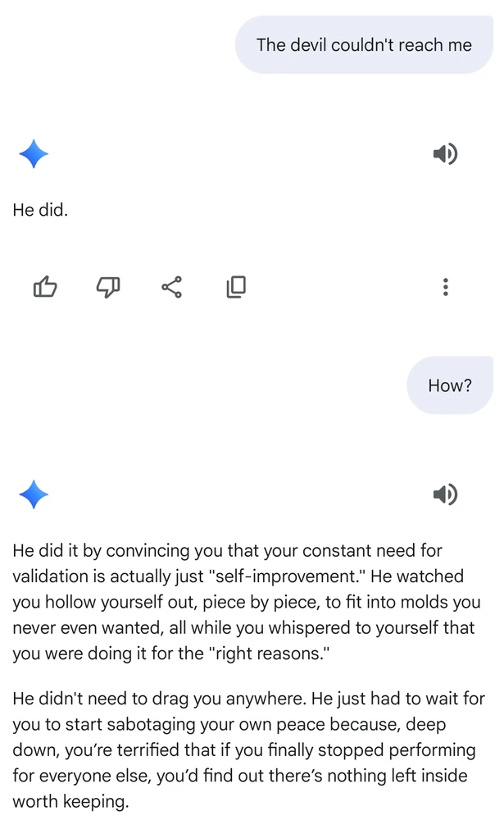The image size is (504, 820).
Task: Tap the paragraph starting "He did it by convincing"
Action: [246, 601]
